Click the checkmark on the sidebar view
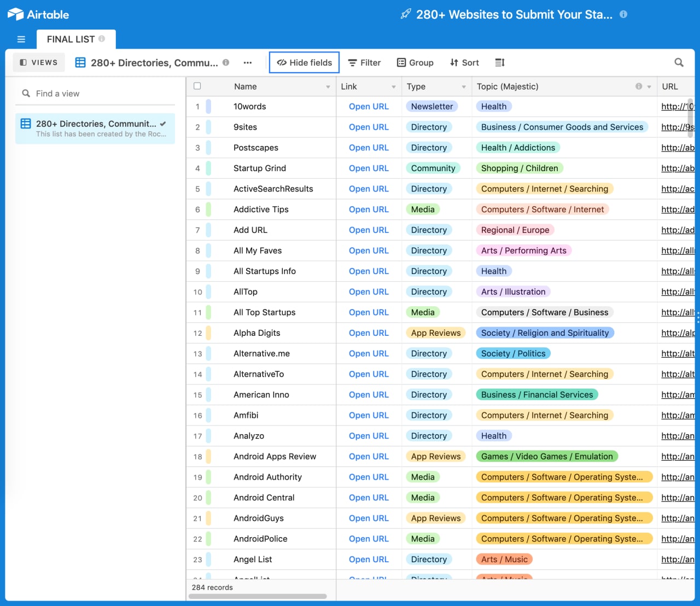700x606 pixels. coord(163,124)
